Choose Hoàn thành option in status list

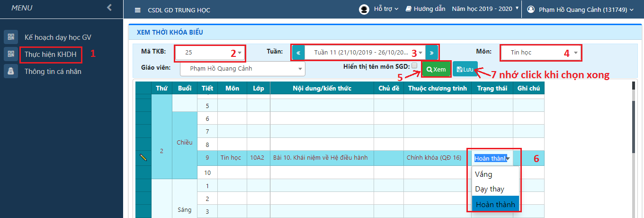(x=495, y=204)
